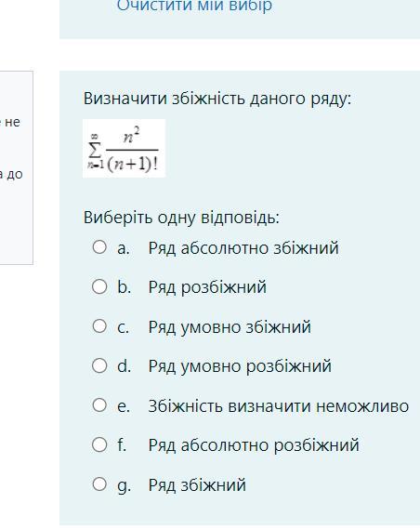Click the label 'Ряд абсолютно розбіжний'
Screen dimensions: 420x530
[254, 445]
